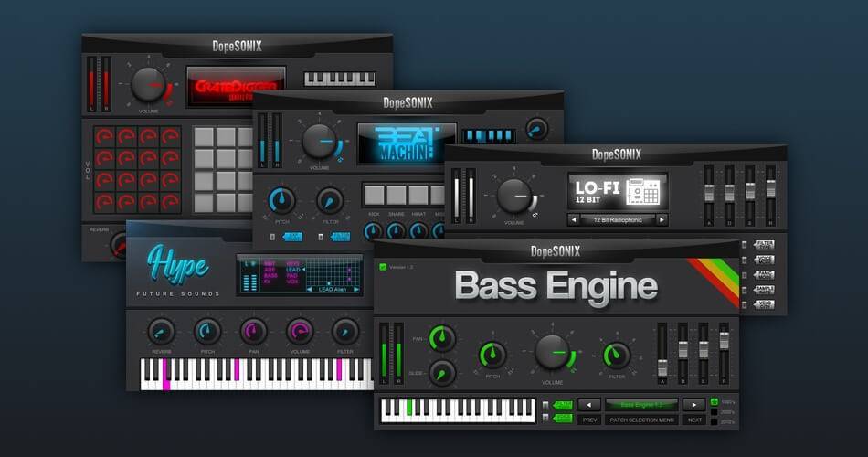Select the PAD category in Hype display
This screenshot has height=457, width=868.
tap(291, 276)
